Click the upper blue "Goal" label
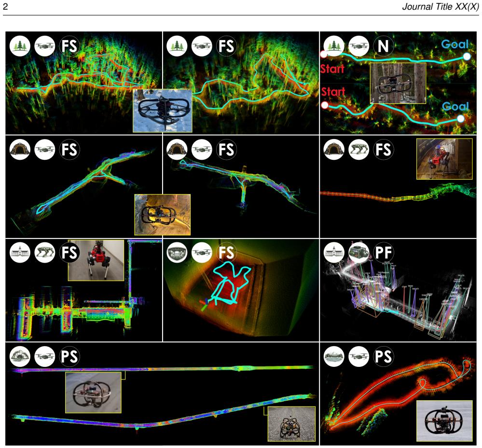This screenshot has width=482, height=448. [455, 44]
